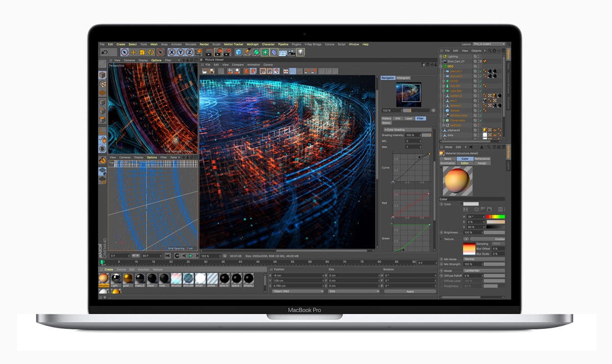612x364 pixels.
Task: Switch to the Reflectance tab in the material editor
Action: pos(482,159)
